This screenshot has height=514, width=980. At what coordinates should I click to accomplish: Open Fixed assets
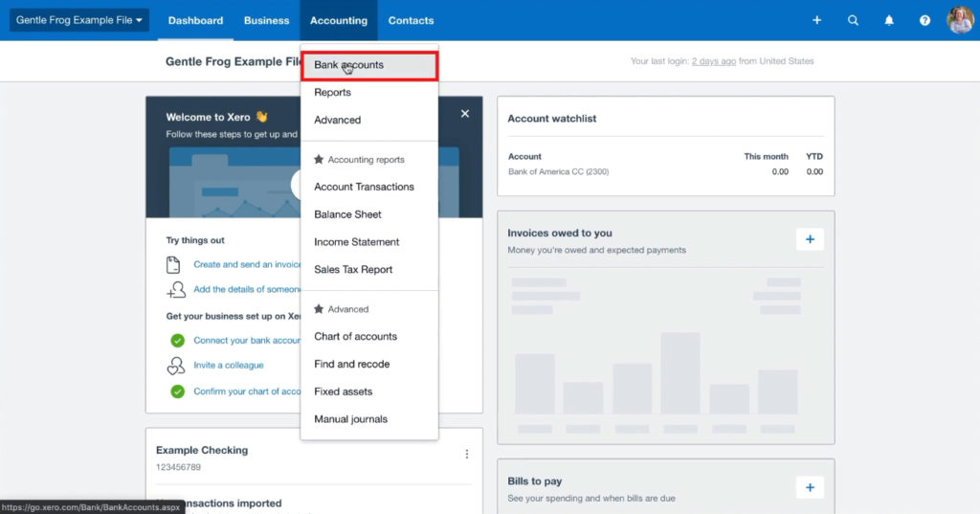click(x=369, y=391)
